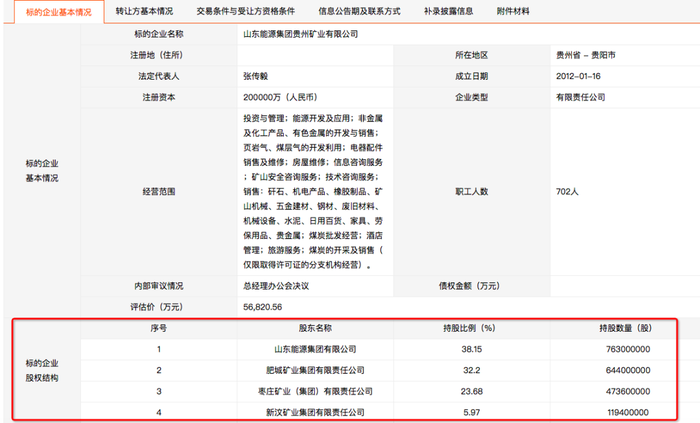Screen dimensions: 700x423
Task: Select the 信息公告期及联系方式 tab
Action: point(359,11)
